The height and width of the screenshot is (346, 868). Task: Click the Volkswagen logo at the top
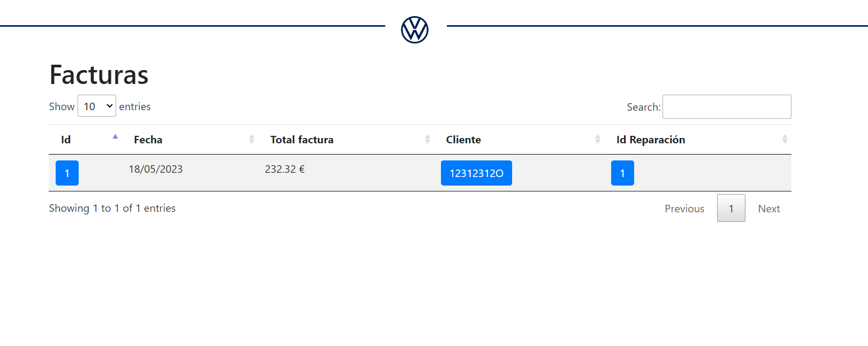415,29
